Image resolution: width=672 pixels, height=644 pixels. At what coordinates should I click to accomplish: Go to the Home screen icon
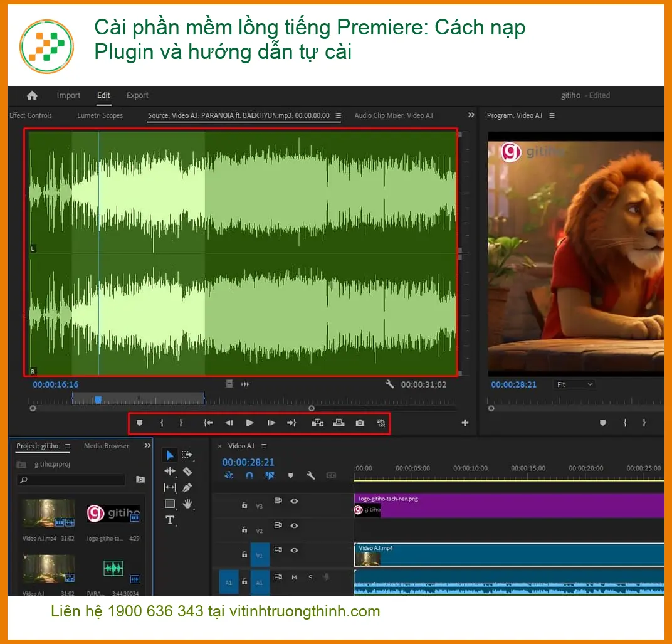[x=32, y=95]
